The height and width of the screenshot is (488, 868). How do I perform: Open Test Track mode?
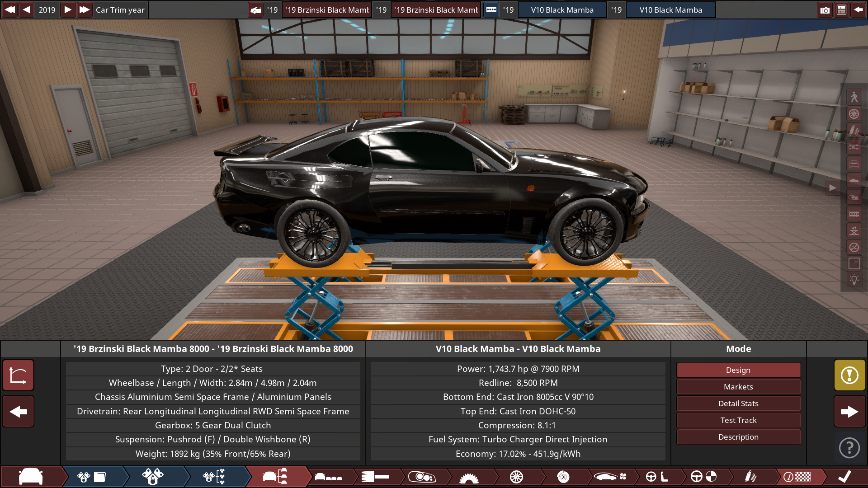pos(738,420)
